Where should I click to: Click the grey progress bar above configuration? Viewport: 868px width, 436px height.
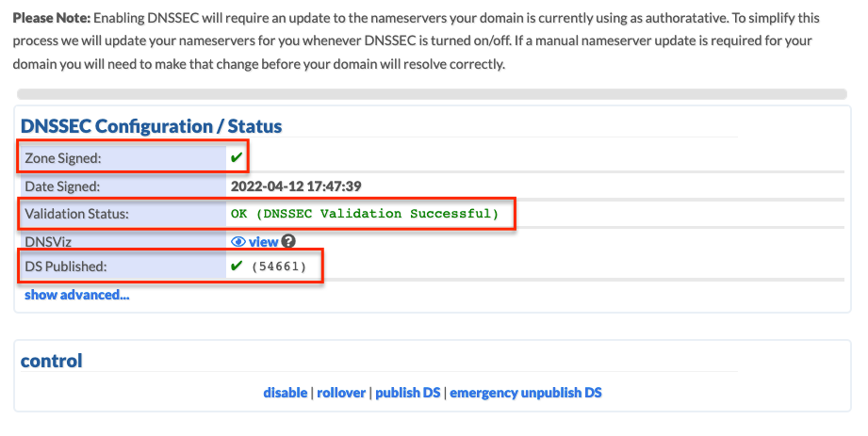(432, 94)
